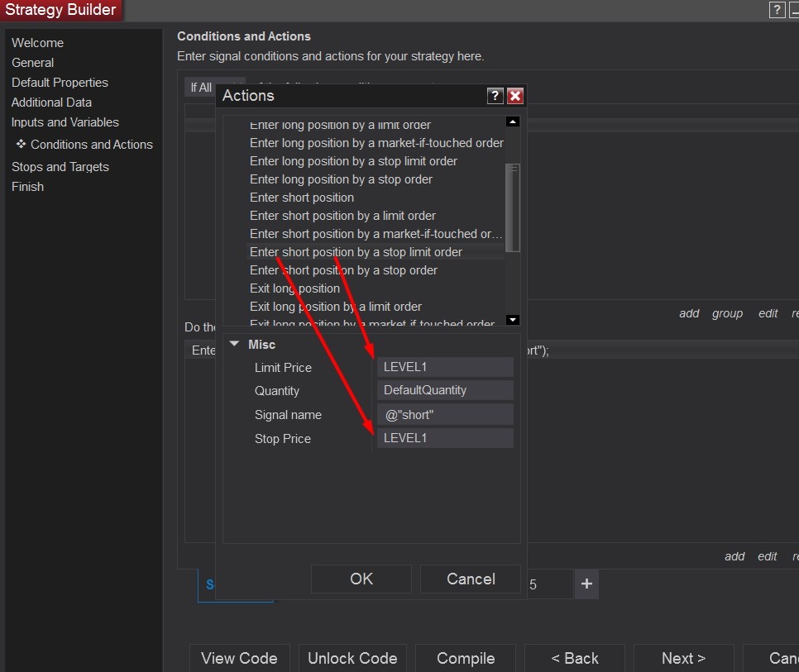
Task: Open Stops and Targets page
Action: pyautogui.click(x=60, y=167)
